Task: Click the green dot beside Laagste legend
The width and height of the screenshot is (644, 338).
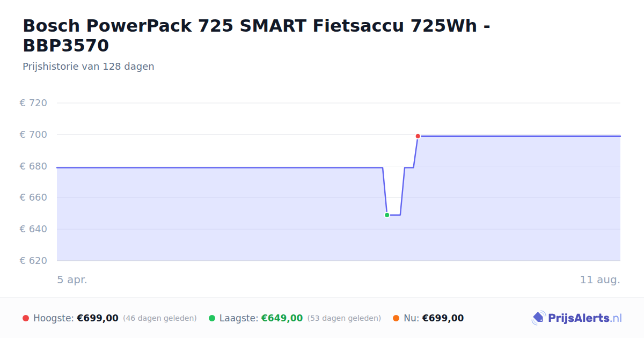Action: (x=212, y=318)
